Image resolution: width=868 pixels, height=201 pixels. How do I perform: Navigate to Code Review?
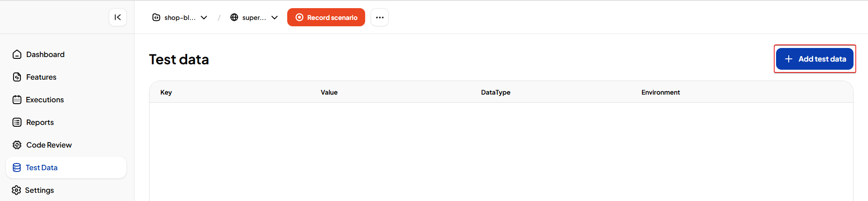pyautogui.click(x=49, y=145)
